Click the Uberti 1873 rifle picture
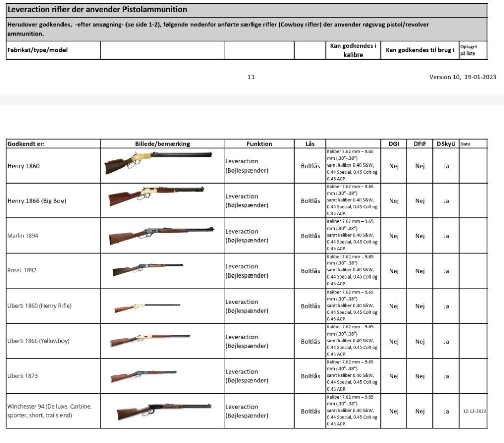 (143, 376)
